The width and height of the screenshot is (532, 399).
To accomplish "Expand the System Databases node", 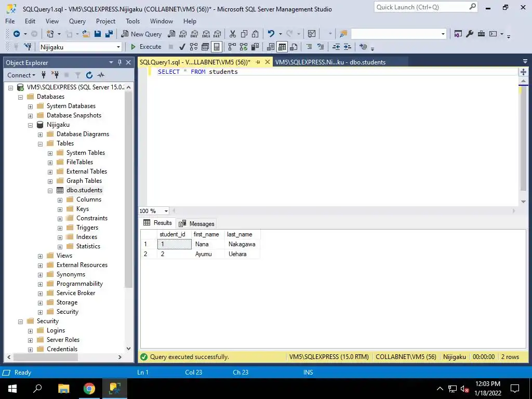I will 30,106.
